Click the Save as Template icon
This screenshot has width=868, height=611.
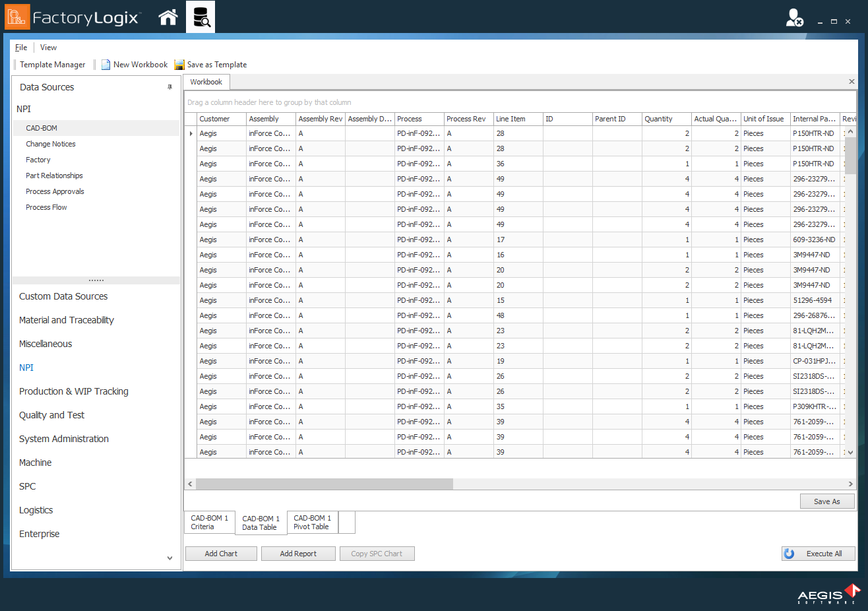(179, 64)
